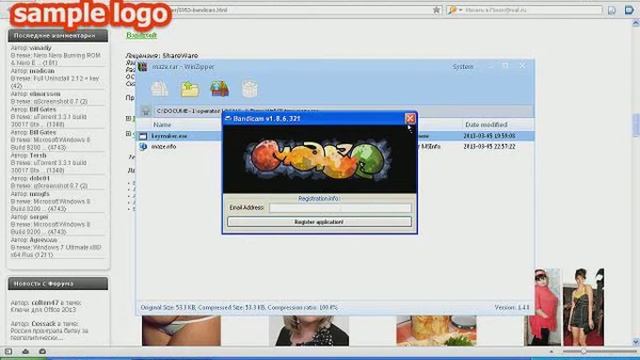The width and height of the screenshot is (640, 360).
Task: Click the bookmark star in the browser address bar
Action: 436,10
